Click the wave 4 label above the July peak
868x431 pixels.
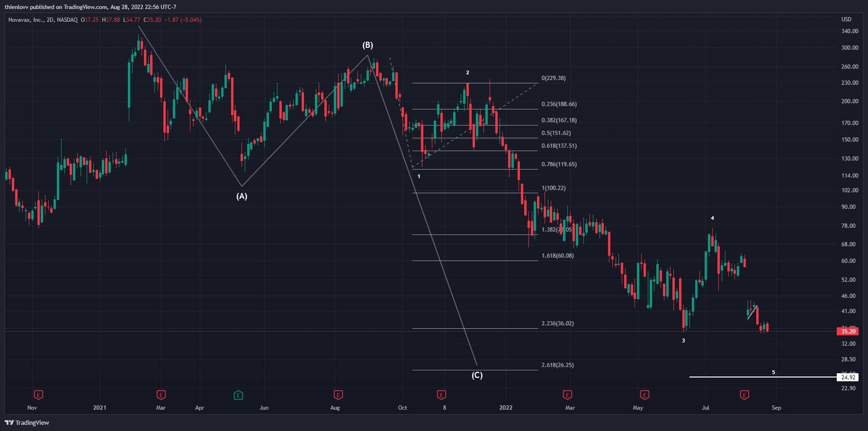coord(712,218)
